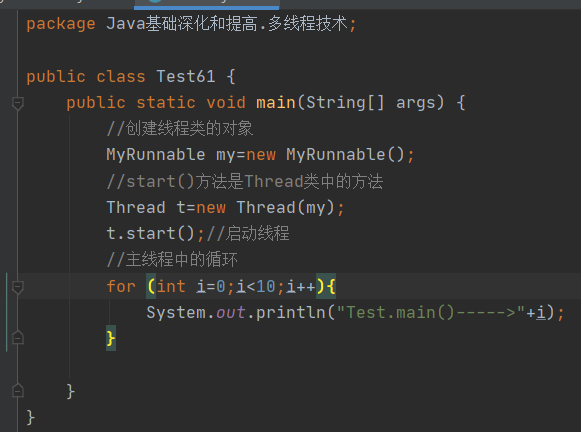Click the for keyword
Screen dimensions: 581x432
(121, 286)
